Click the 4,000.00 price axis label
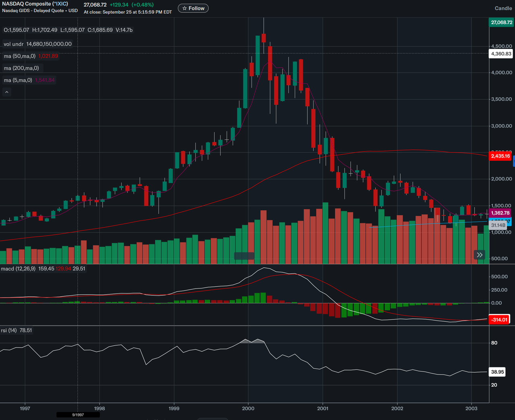This screenshot has height=420, width=515. point(502,73)
